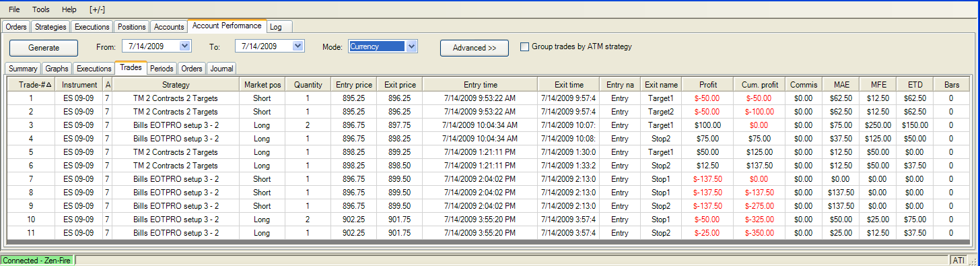
Task: Sort by the MAE column header
Action: tap(841, 85)
